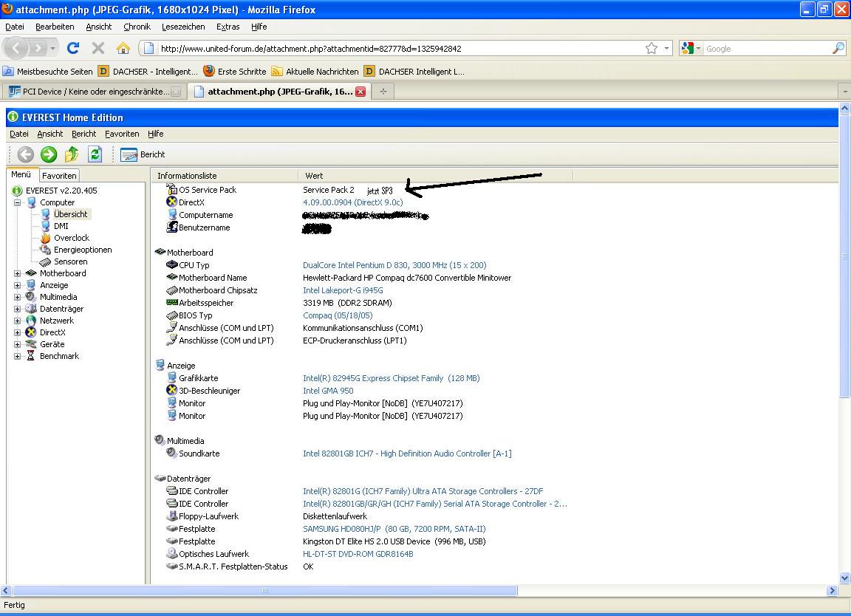Viewport: 851px width, 616px height.
Task: Expand the Geräte tree node
Action: [x=18, y=345]
